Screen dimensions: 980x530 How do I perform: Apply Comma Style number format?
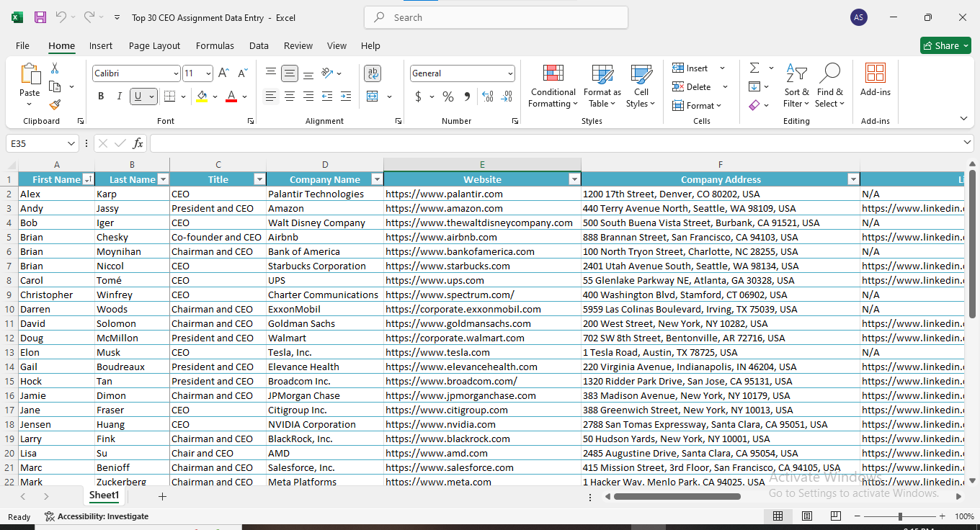(467, 96)
